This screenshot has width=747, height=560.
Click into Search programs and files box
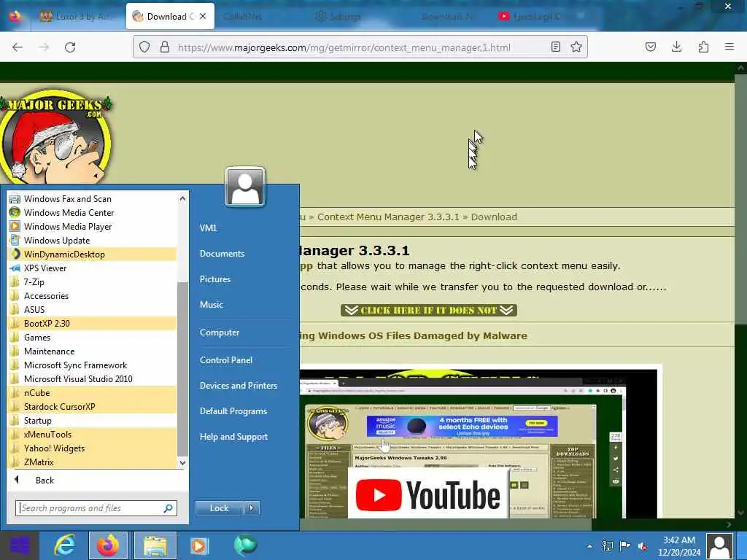pyautogui.click(x=96, y=508)
